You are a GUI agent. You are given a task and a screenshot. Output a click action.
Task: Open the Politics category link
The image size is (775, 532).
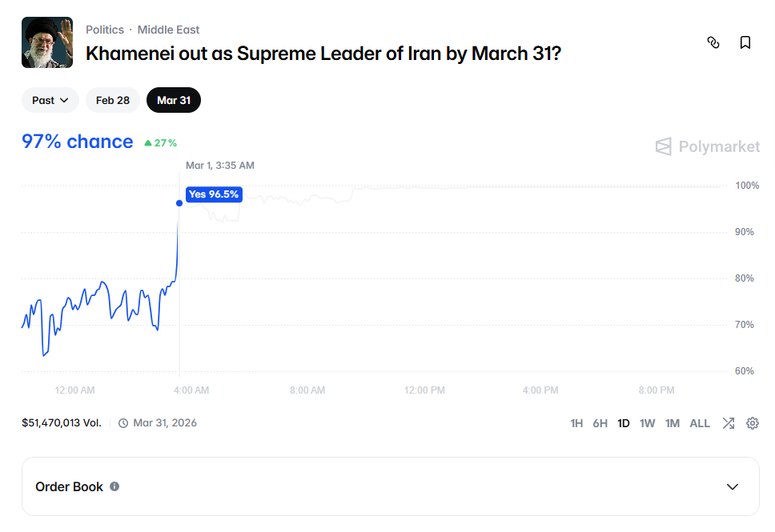[x=105, y=30]
